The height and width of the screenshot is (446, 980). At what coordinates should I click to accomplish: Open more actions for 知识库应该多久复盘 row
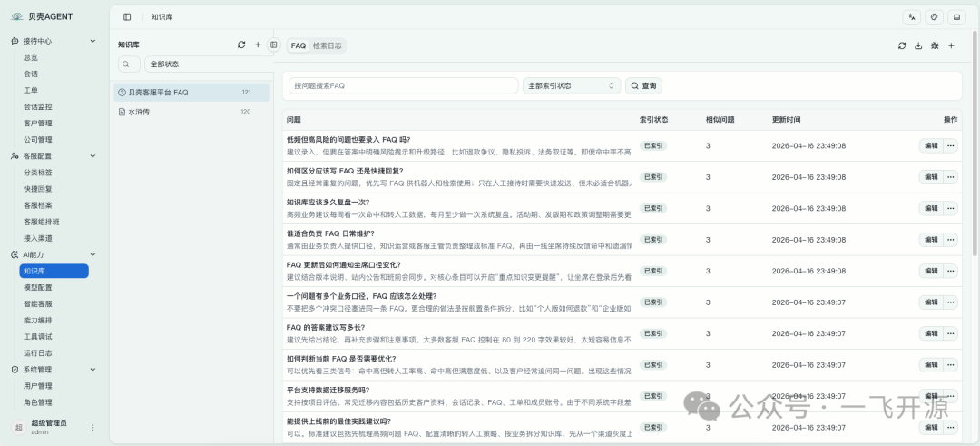[951, 208]
